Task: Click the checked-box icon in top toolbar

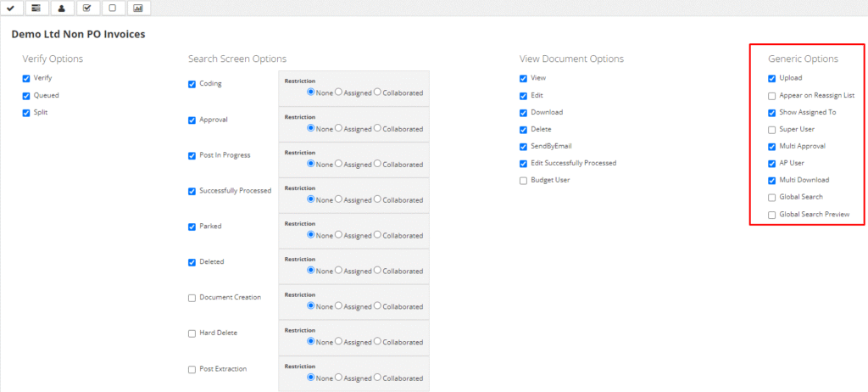Action: (x=86, y=8)
